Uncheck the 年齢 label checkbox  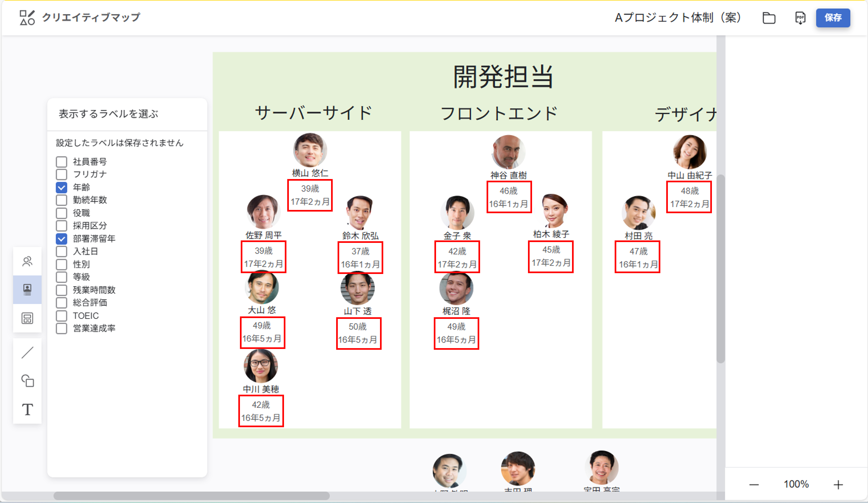tap(61, 187)
